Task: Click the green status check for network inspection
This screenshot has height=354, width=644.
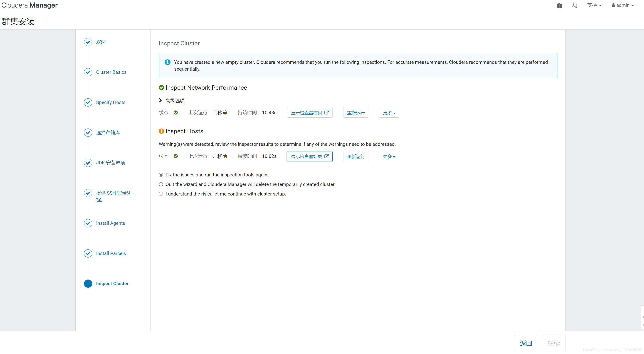Action: pos(176,112)
